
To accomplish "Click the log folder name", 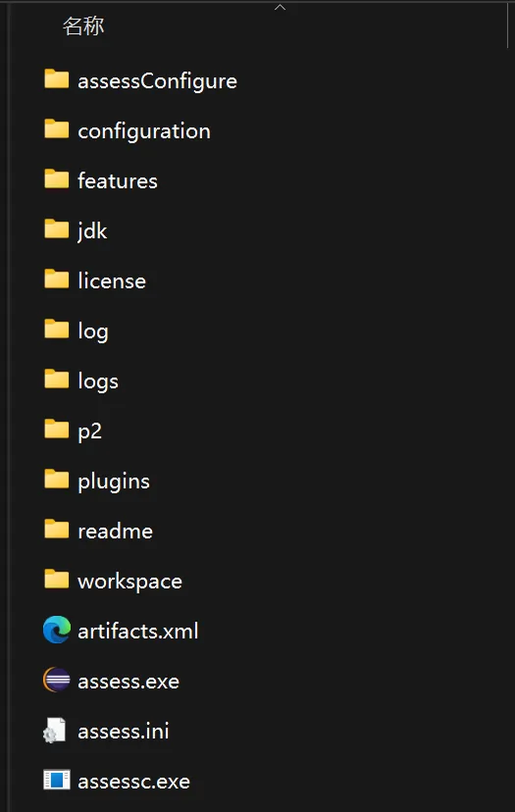I will 93,331.
